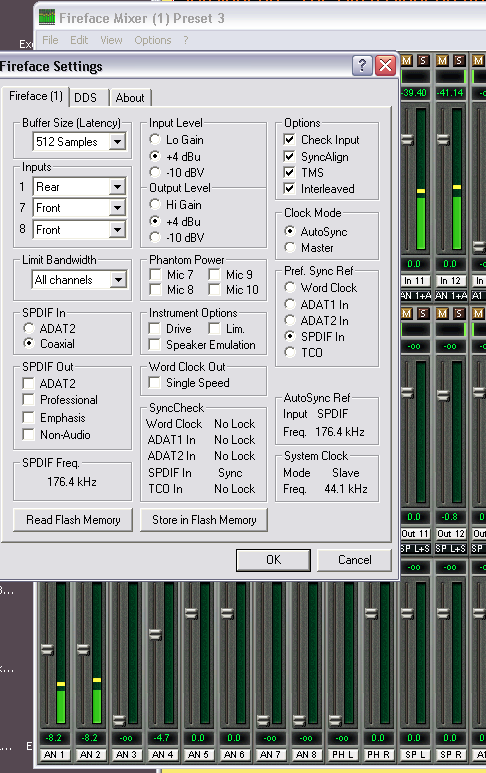Check Single Speed for Word Clock Out
The height and width of the screenshot is (773, 486).
coord(155,383)
